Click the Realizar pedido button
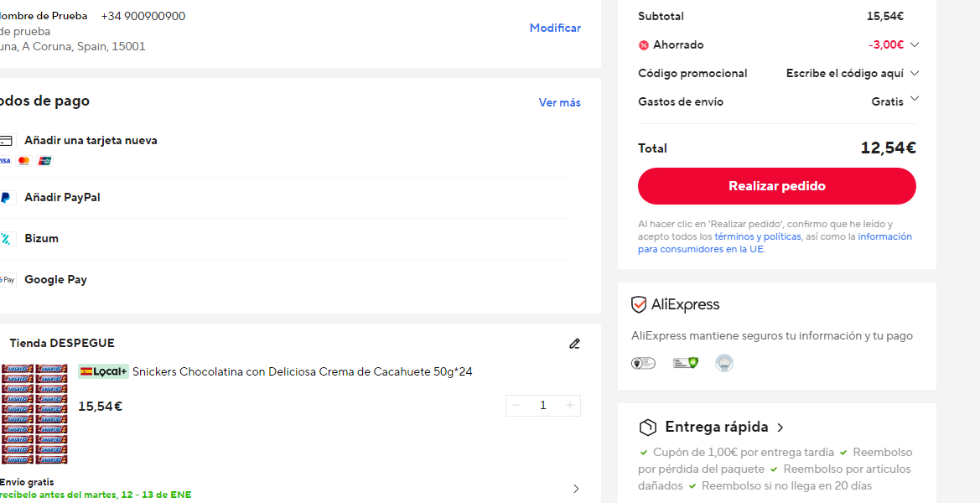The image size is (980, 503). click(777, 186)
